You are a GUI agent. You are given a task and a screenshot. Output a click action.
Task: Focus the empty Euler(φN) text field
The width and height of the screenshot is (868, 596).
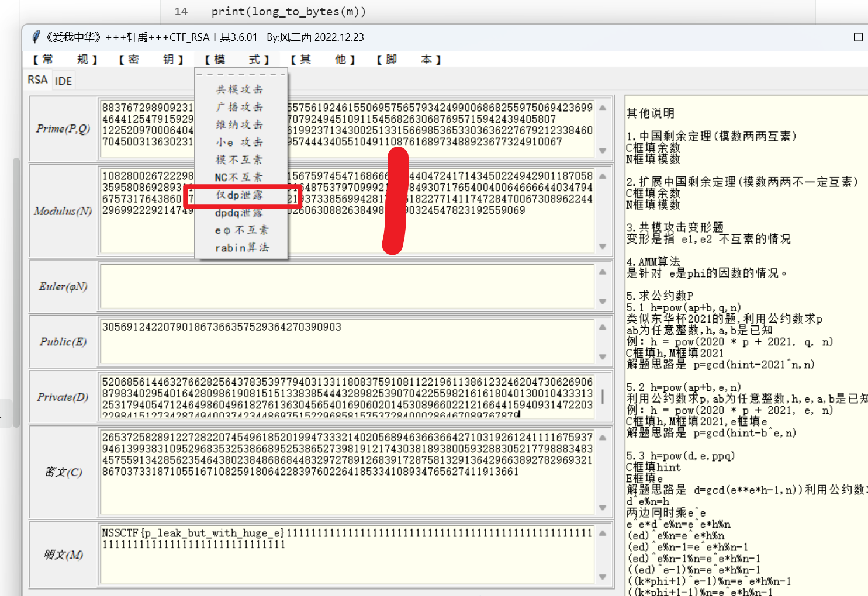pos(348,286)
